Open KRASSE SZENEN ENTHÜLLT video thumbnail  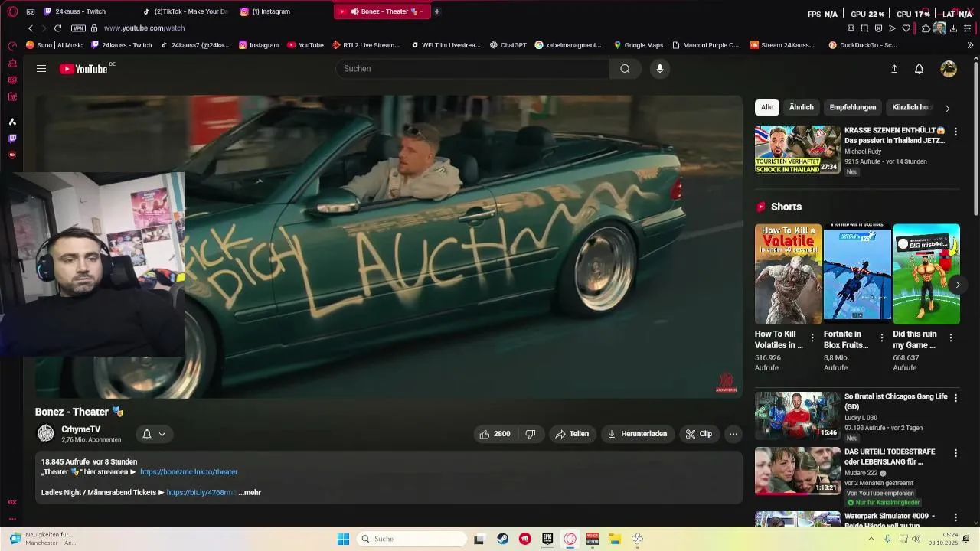tap(797, 150)
